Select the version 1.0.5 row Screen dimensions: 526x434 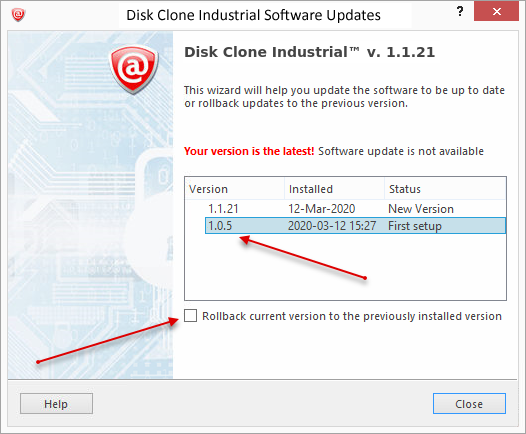355,226
